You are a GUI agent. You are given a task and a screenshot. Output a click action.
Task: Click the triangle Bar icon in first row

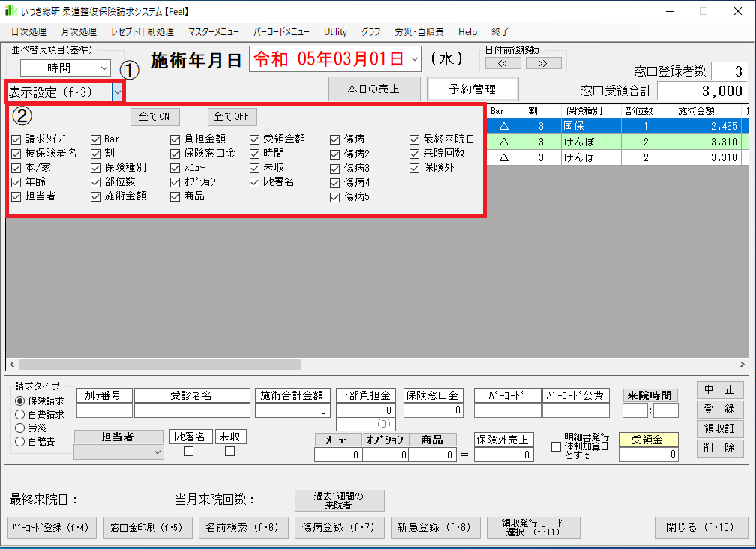point(504,125)
